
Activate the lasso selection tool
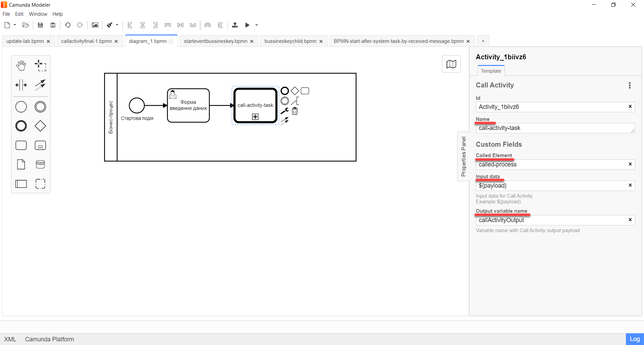click(40, 66)
